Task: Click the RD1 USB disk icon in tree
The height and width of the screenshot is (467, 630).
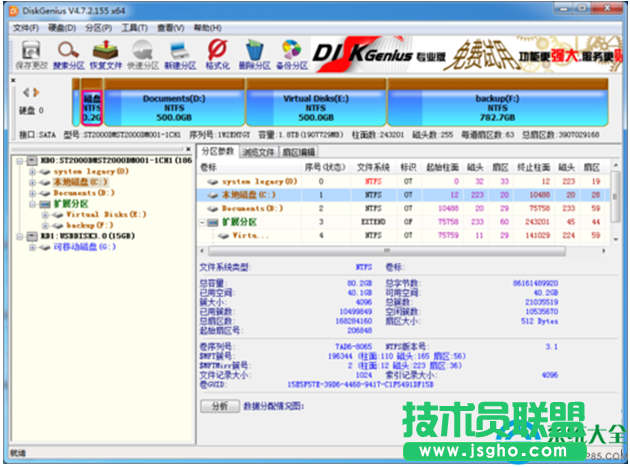Action: (x=32, y=236)
